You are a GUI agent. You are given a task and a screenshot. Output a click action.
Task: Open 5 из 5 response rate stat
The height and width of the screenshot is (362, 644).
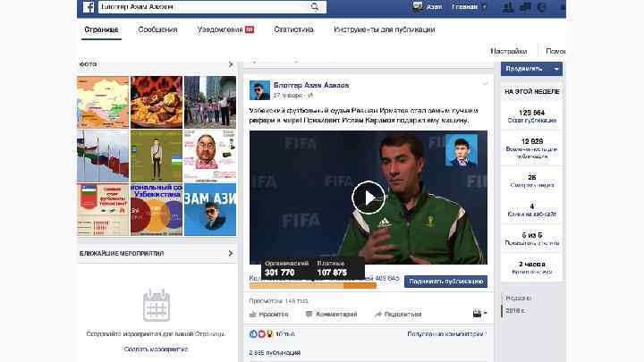(531, 239)
